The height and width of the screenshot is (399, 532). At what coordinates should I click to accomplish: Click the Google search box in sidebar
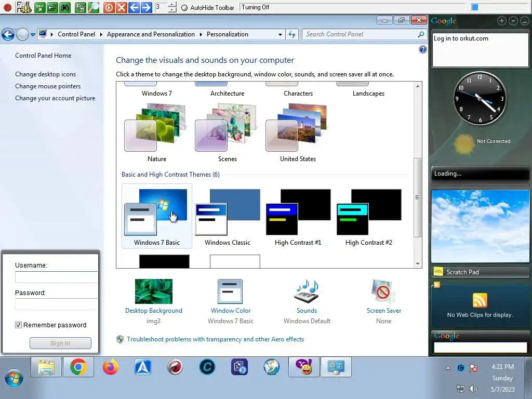click(480, 348)
